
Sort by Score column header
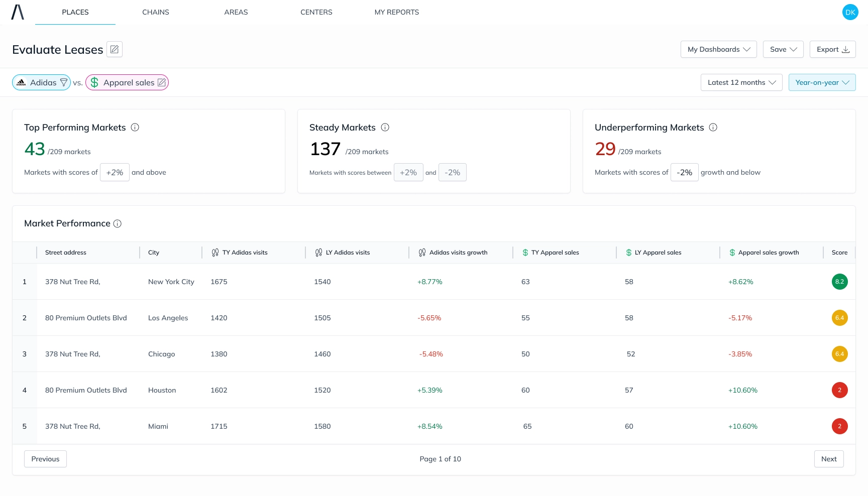click(840, 253)
